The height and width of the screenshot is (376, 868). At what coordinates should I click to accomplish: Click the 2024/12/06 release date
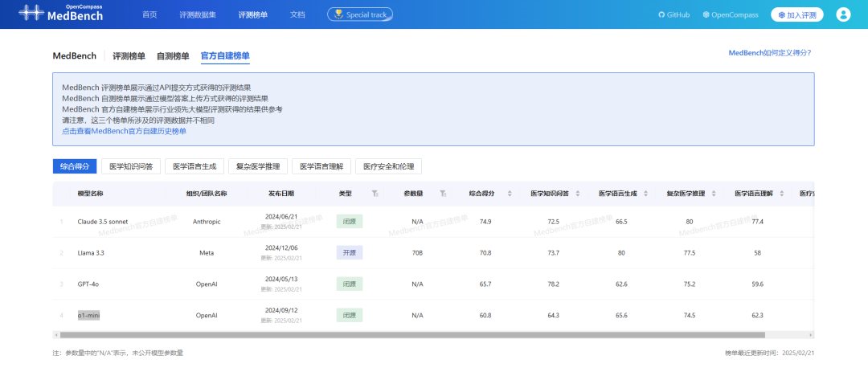click(281, 248)
